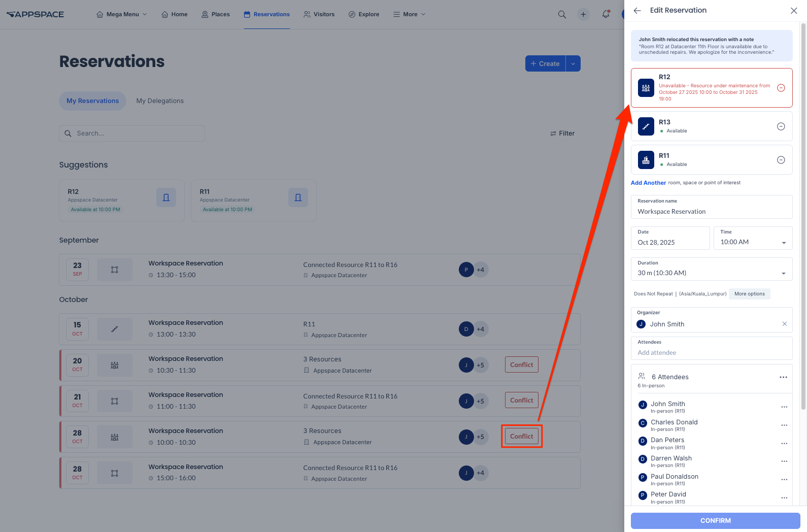Go back with the Edit Reservation arrow
The image size is (807, 532).
pyautogui.click(x=637, y=11)
